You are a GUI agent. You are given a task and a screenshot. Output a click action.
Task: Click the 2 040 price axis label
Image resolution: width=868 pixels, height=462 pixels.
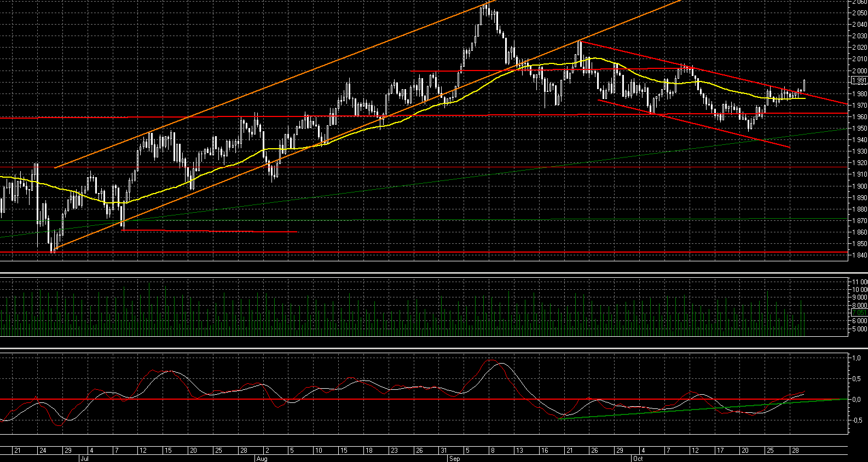pyautogui.click(x=860, y=24)
